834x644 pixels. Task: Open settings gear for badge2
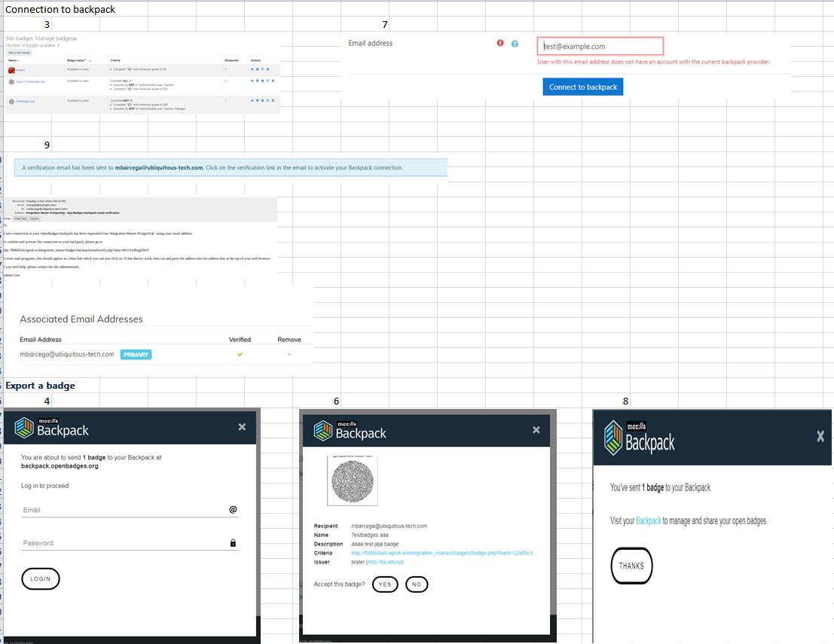[x=258, y=69]
